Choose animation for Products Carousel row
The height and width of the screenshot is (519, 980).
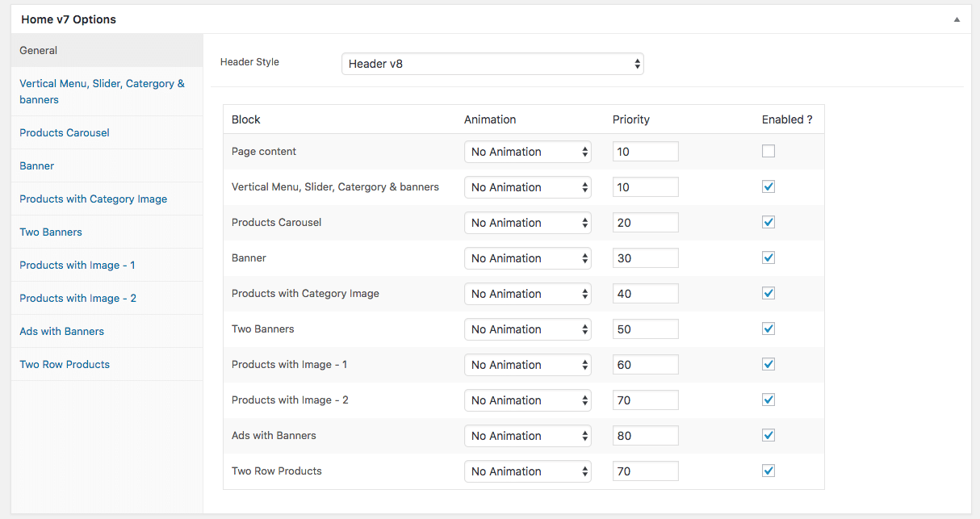point(528,223)
